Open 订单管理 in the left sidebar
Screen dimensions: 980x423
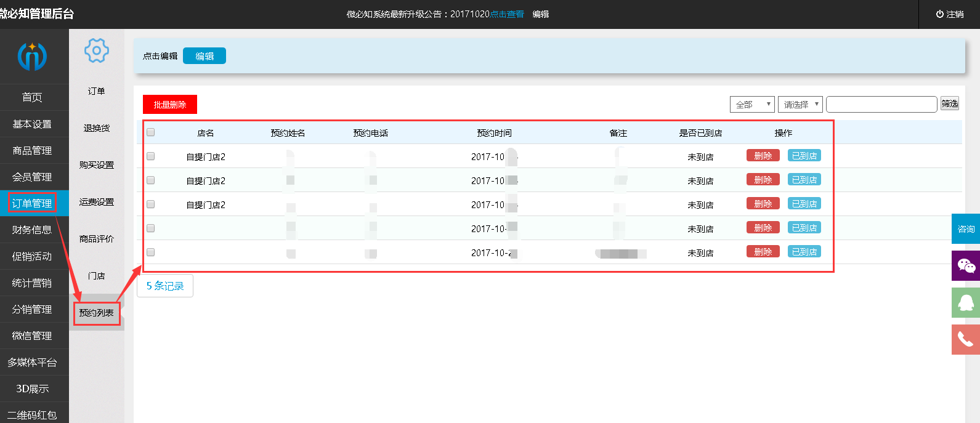(x=32, y=203)
